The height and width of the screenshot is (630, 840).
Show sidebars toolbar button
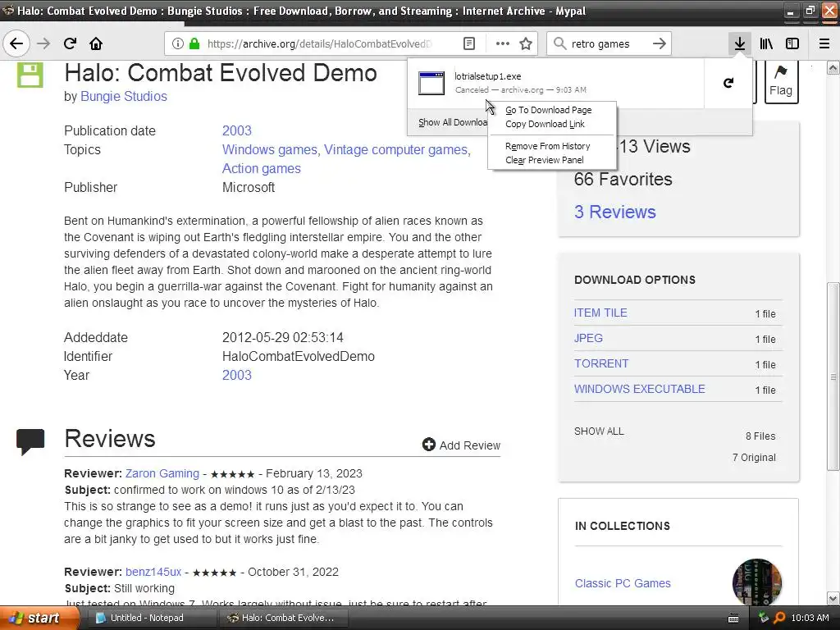tap(792, 43)
